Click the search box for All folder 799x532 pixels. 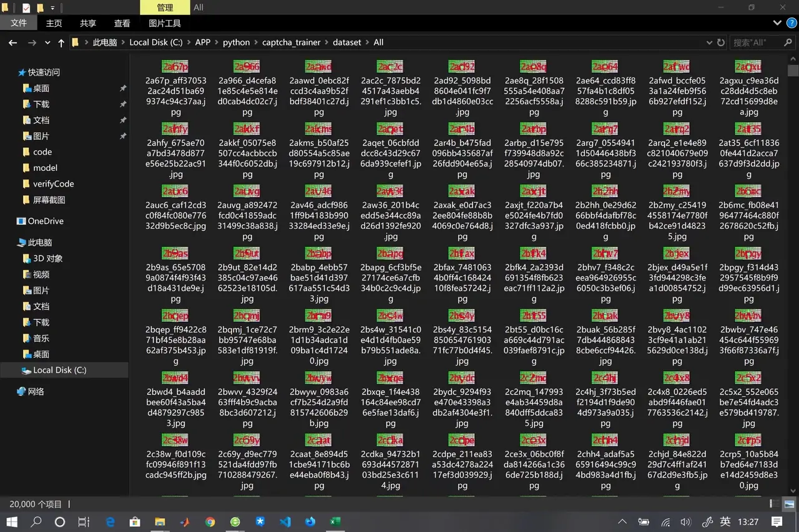(755, 42)
